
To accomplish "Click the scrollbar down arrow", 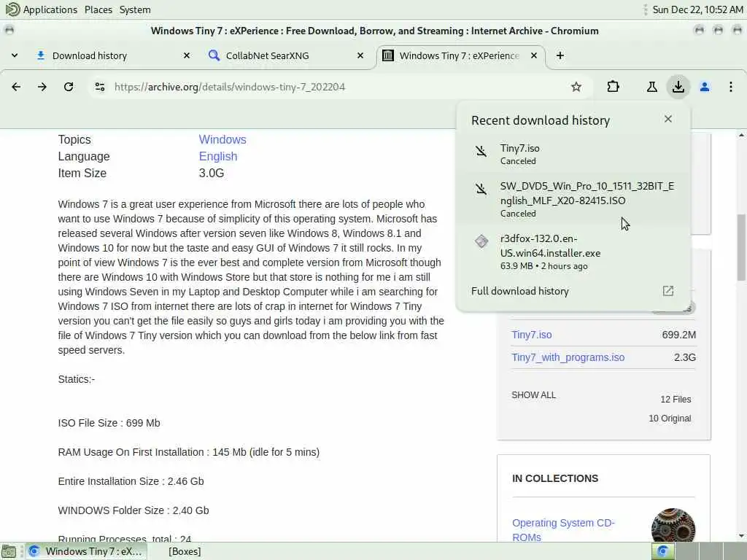I will point(741,536).
